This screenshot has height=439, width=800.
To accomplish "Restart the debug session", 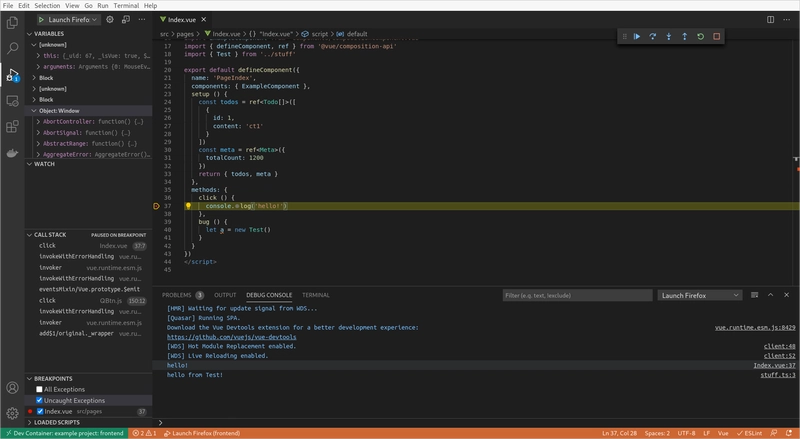I will [x=700, y=37].
